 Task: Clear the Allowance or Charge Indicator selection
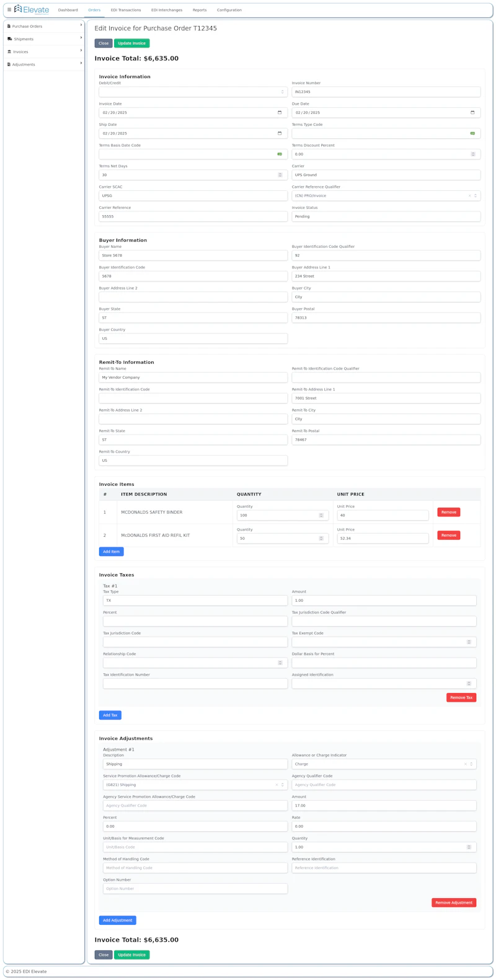point(466,764)
